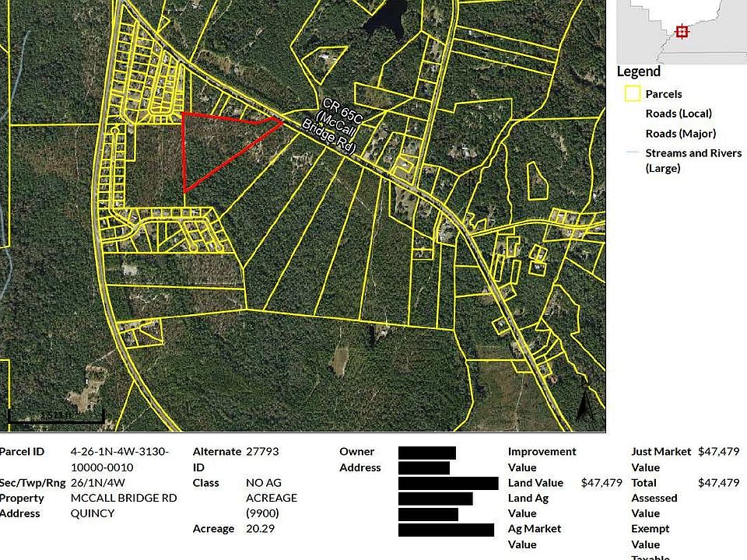Click the 'Improvement Value' label

tap(542, 459)
